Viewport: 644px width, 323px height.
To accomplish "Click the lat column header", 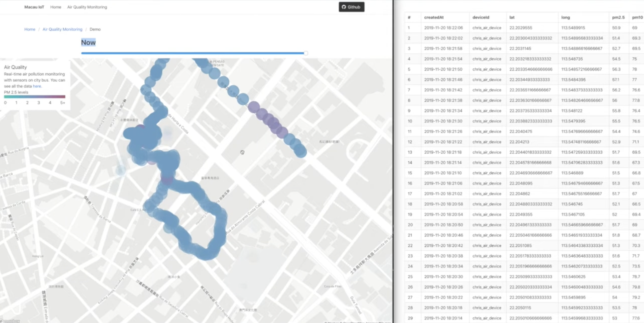I will pos(512,17).
